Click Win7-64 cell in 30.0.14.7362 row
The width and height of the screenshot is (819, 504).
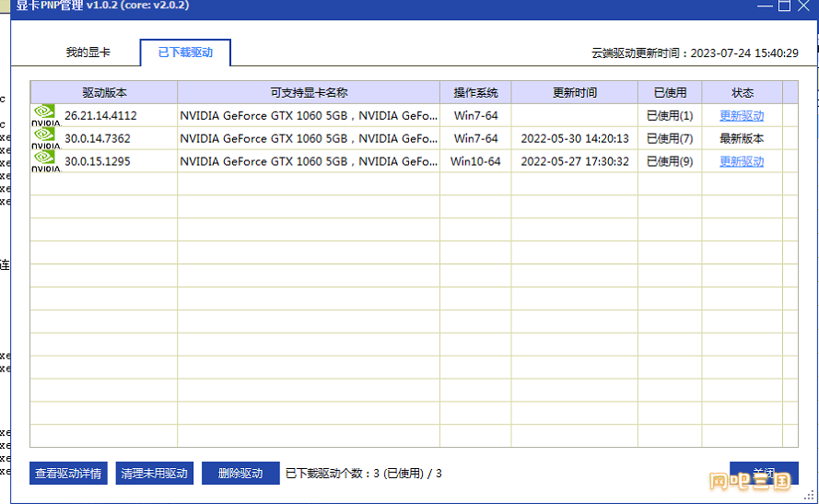(475, 138)
